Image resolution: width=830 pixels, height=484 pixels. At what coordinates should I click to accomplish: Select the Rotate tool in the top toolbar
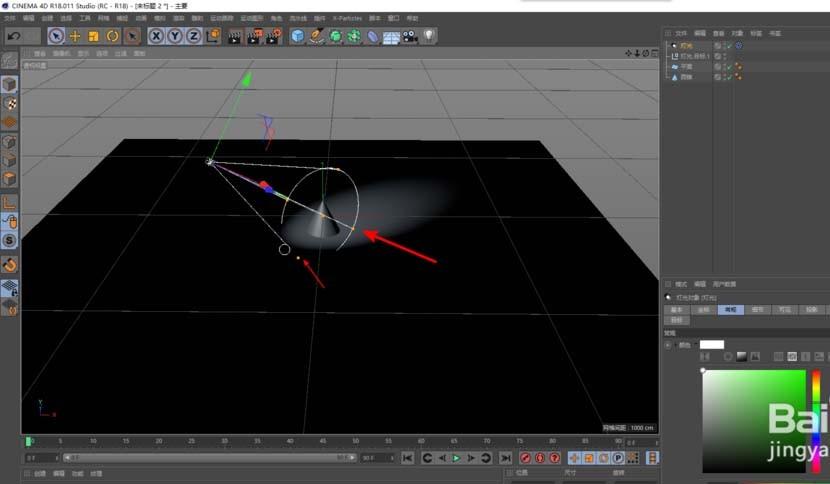coord(112,36)
